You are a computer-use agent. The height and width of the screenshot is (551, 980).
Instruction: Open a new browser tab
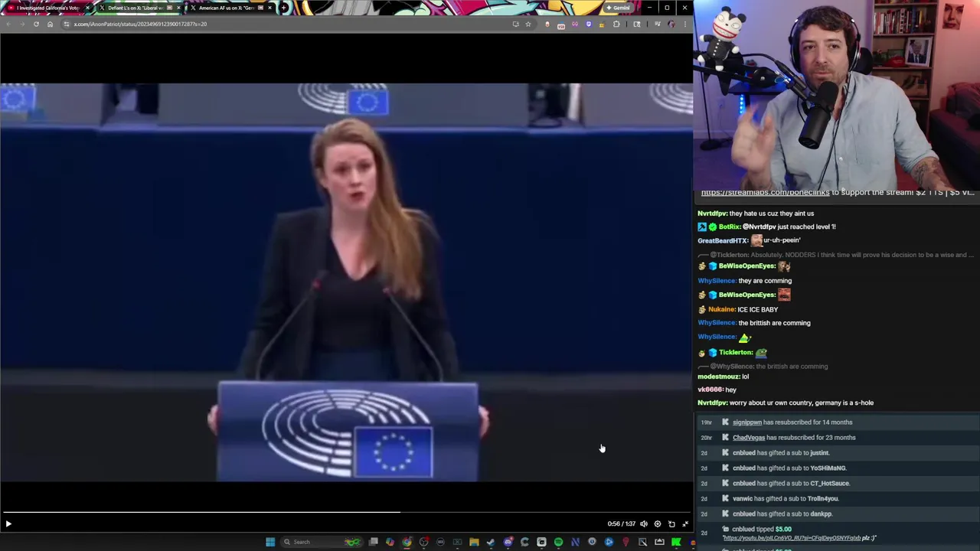(284, 8)
